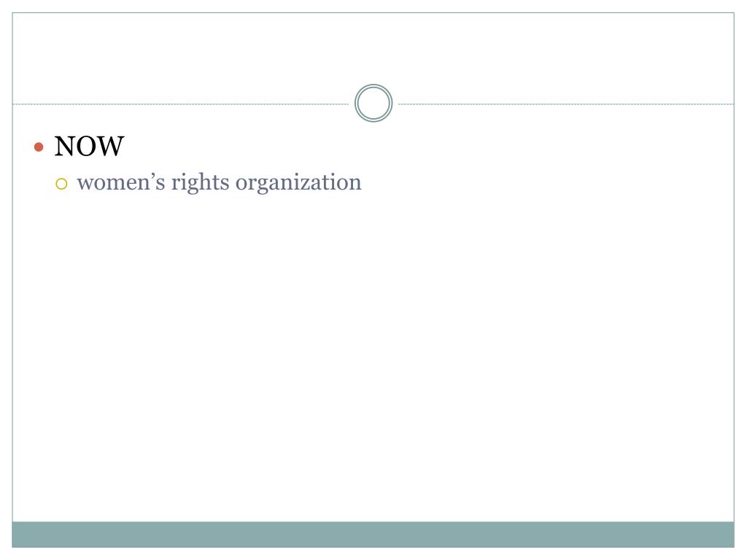Viewport: 747px width, 560px height.
Task: Click the "women's rights organization" line
Action: click(x=219, y=183)
